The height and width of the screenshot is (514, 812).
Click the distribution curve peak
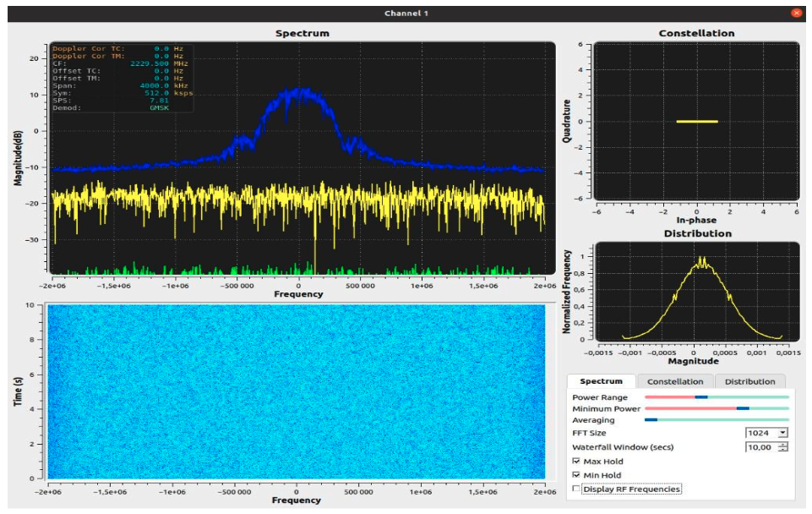click(702, 260)
